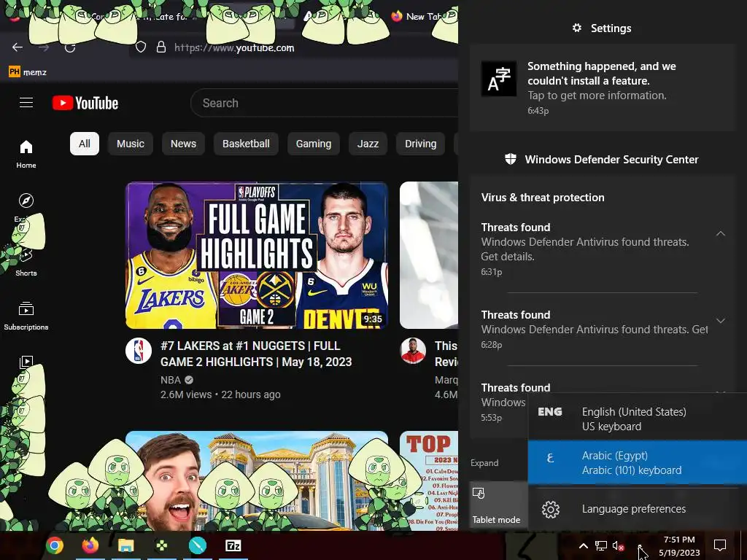Click the muted volume icon in tray
The image size is (747, 560).
click(619, 545)
